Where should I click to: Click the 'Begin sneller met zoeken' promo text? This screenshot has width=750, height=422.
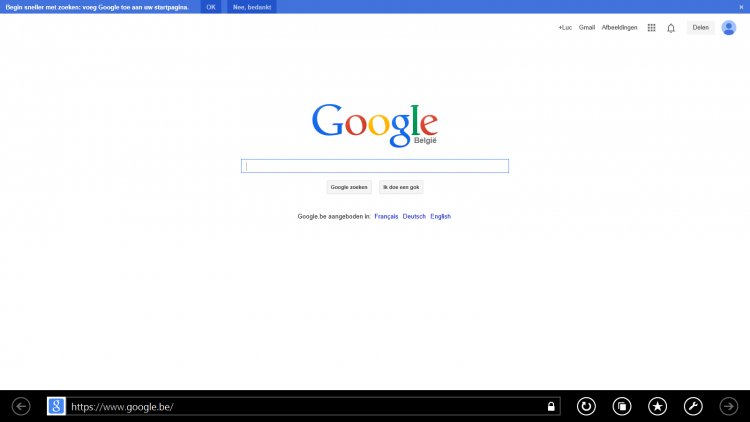point(97,7)
